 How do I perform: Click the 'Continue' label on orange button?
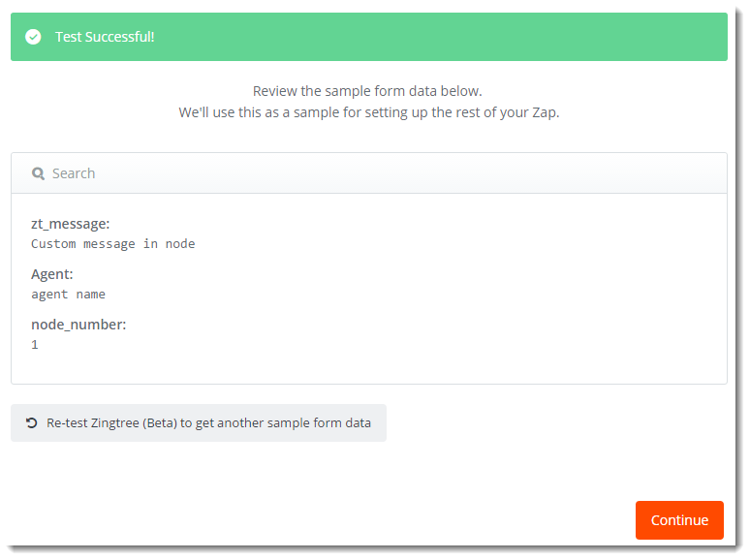[679, 520]
